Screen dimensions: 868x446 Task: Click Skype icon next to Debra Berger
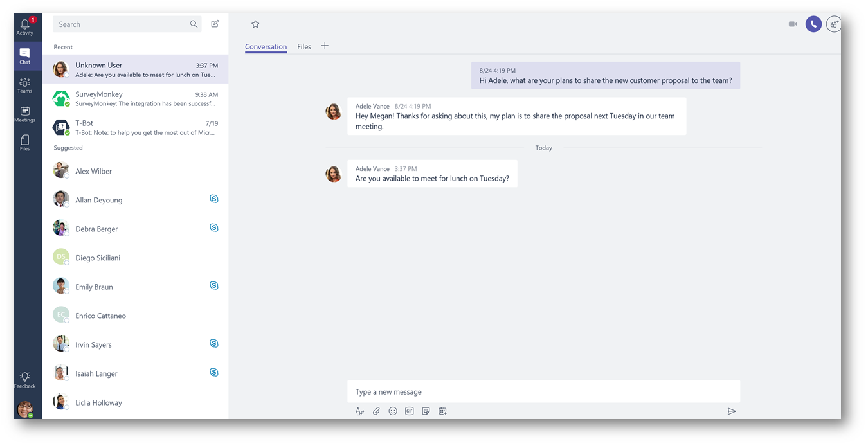pyautogui.click(x=214, y=228)
